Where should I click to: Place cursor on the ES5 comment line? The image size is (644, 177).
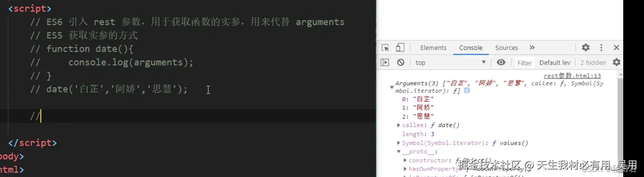[84, 35]
